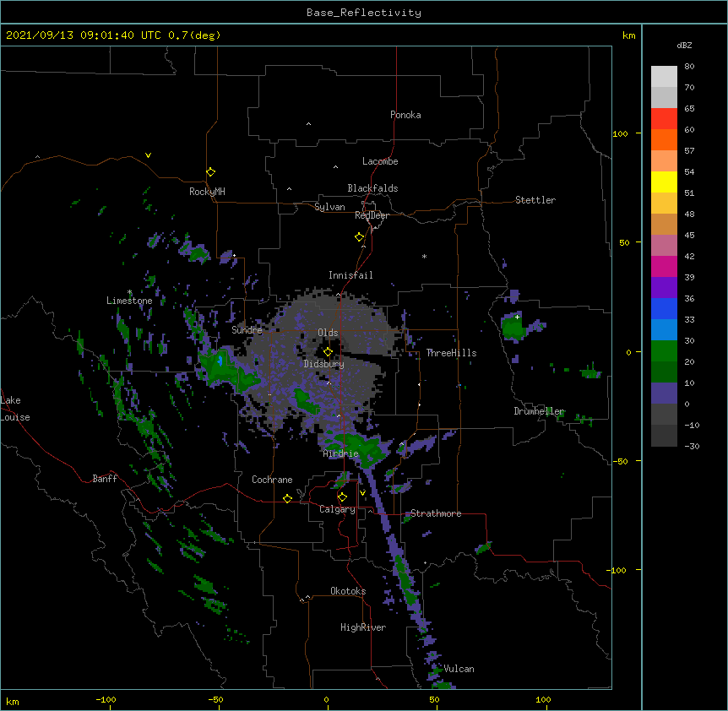Click the Olds city label
Screen dimensions: 728x711
click(328, 333)
